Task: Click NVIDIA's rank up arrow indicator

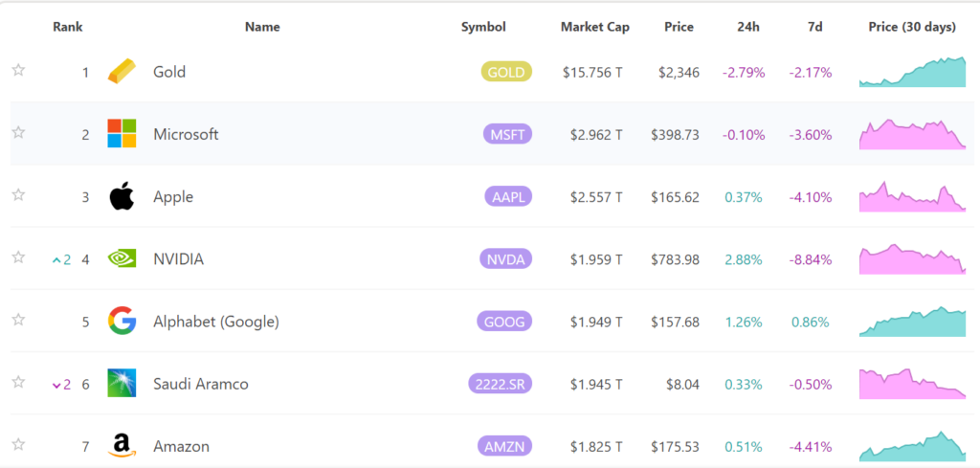Action: click(62, 260)
